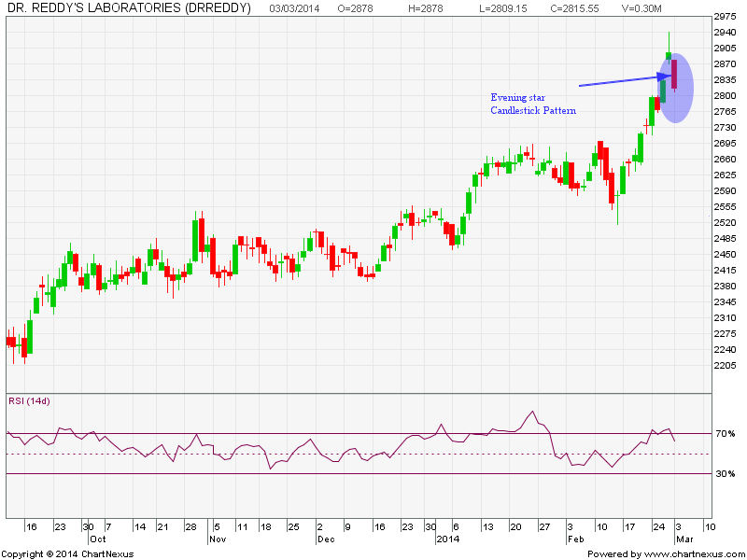Click the 2590 price axis label
This screenshot has height=560, width=747.
coord(726,191)
